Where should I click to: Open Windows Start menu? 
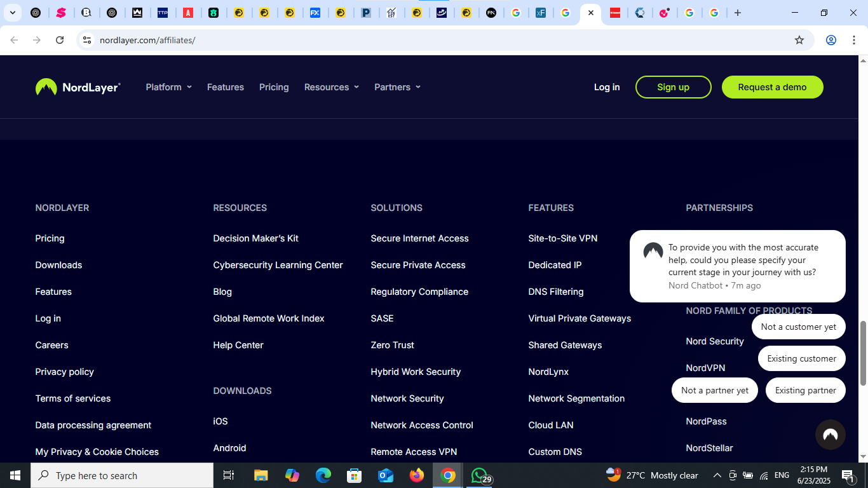coord(15,475)
